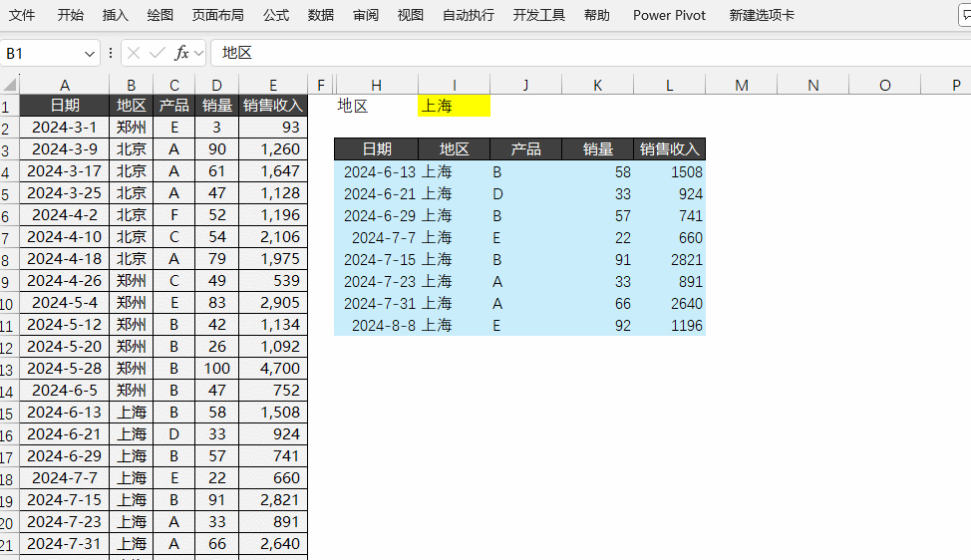Image resolution: width=971 pixels, height=560 pixels.
Task: Click the formula bar containing 地区
Action: pyautogui.click(x=591, y=53)
